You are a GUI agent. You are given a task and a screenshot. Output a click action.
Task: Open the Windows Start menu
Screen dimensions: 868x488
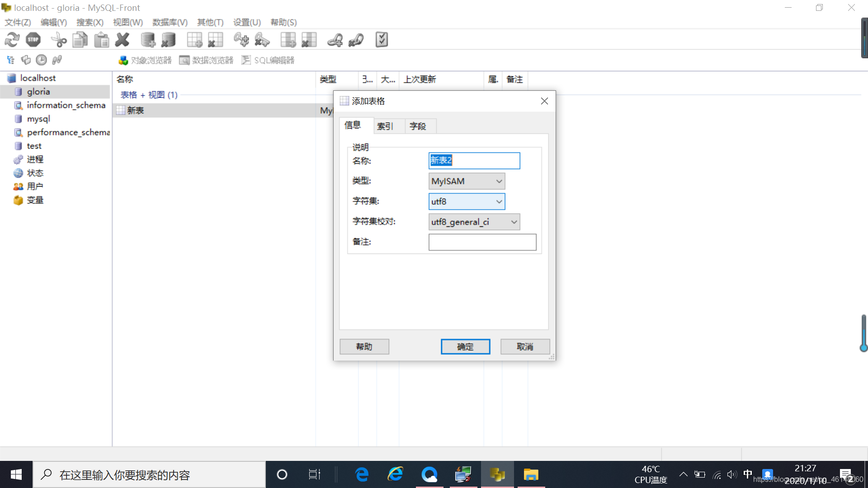(16, 474)
